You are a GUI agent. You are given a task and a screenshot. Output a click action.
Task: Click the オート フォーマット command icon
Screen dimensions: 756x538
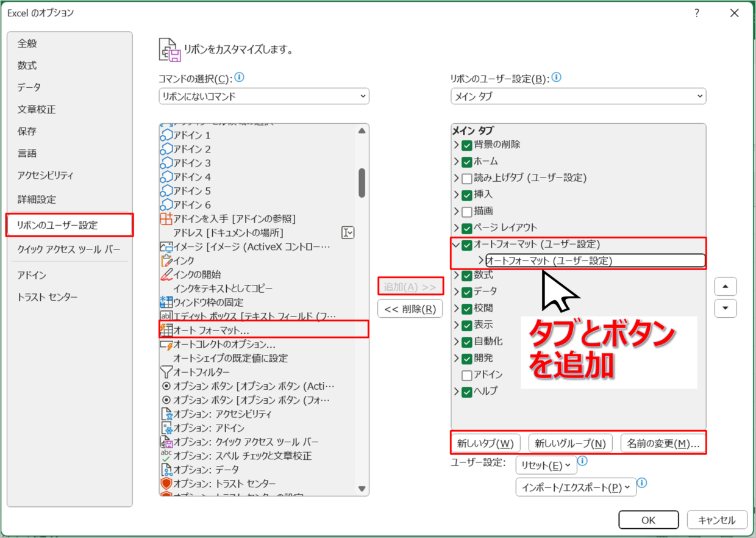coord(166,330)
